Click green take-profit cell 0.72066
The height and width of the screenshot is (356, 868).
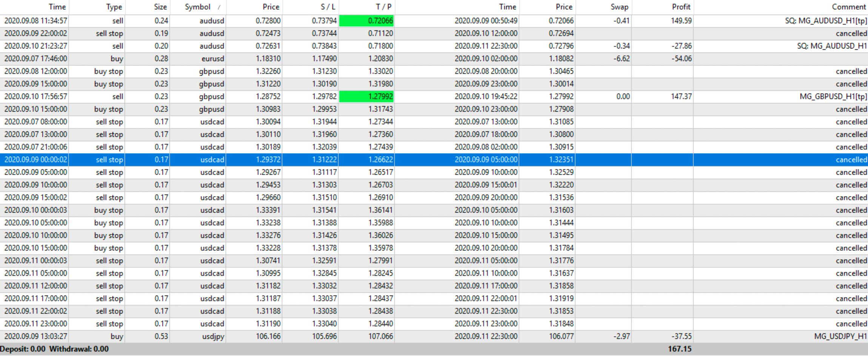[366, 21]
